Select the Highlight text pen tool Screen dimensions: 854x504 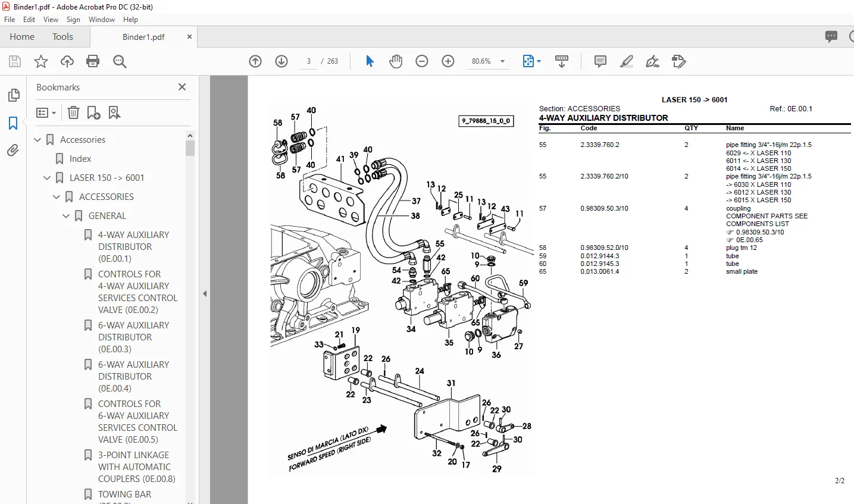(627, 61)
